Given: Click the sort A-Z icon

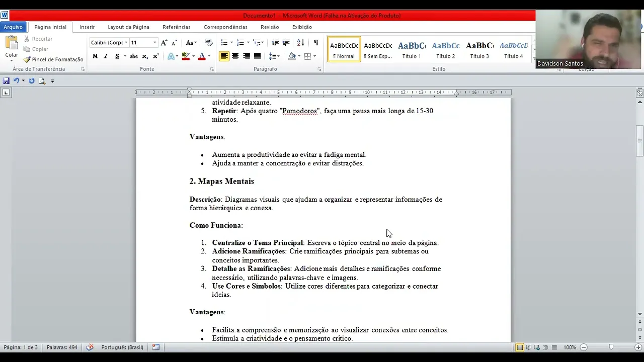Looking at the screenshot, I should [x=300, y=43].
